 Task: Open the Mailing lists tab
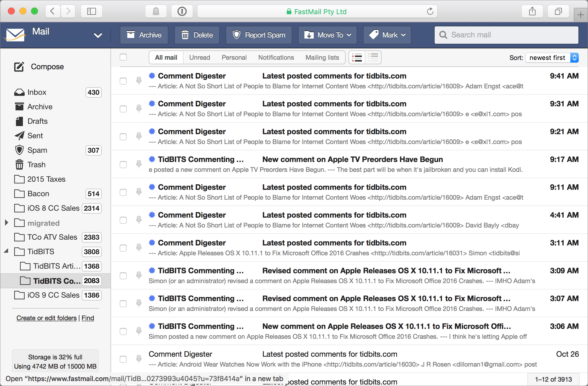[322, 57]
